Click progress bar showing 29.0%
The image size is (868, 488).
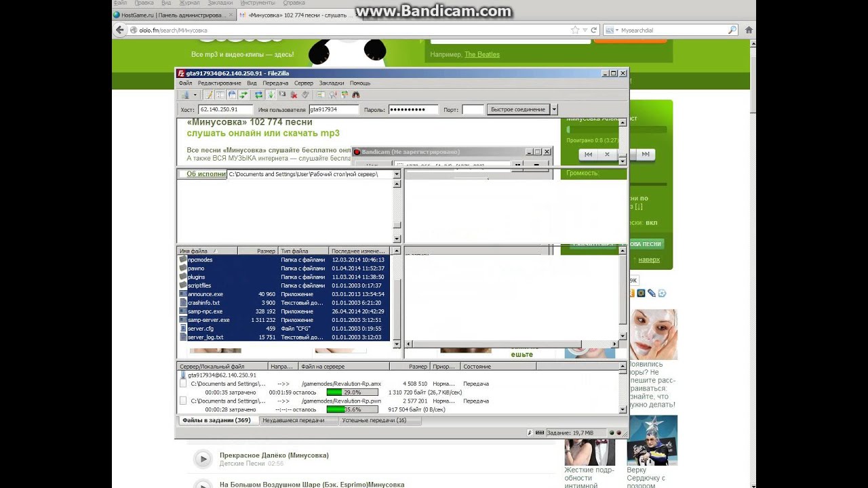[352, 392]
